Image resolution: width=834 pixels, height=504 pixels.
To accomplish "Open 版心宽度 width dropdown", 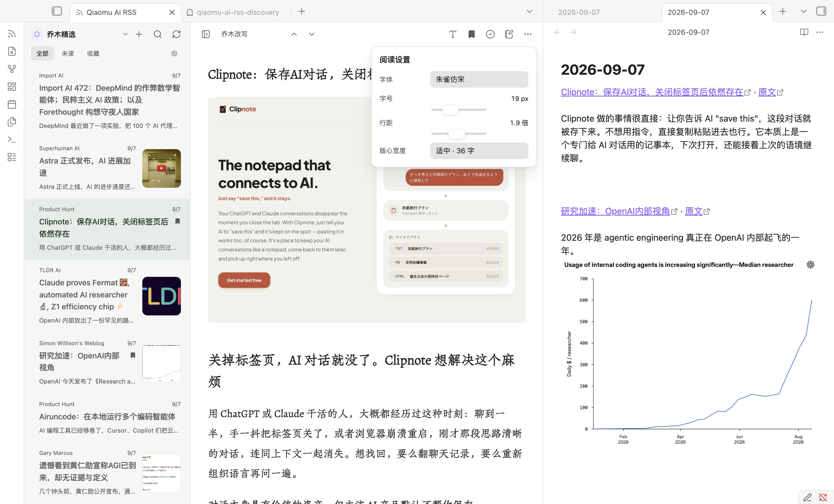I will click(x=479, y=151).
